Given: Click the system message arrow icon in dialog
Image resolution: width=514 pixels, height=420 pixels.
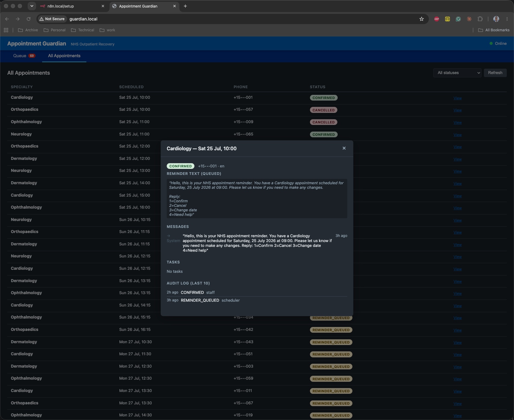Looking at the screenshot, I should [x=169, y=236].
